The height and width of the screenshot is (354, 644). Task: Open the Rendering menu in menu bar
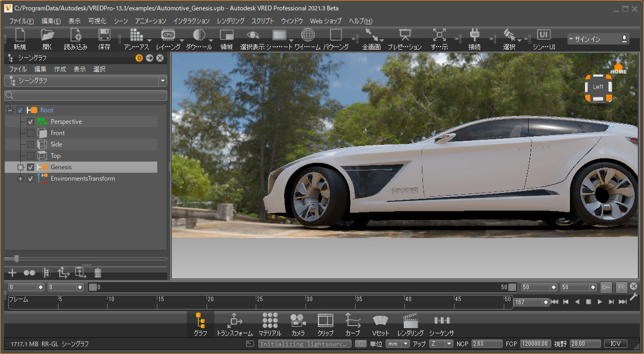point(230,21)
